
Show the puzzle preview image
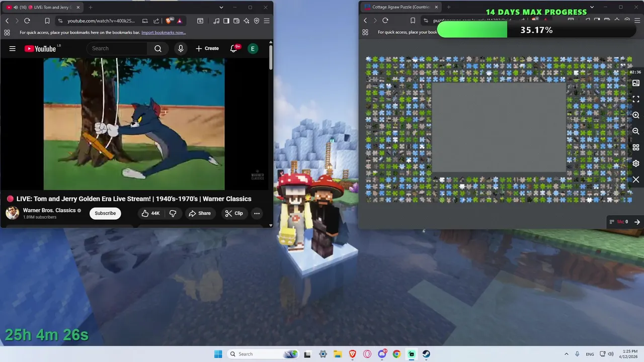636,83
